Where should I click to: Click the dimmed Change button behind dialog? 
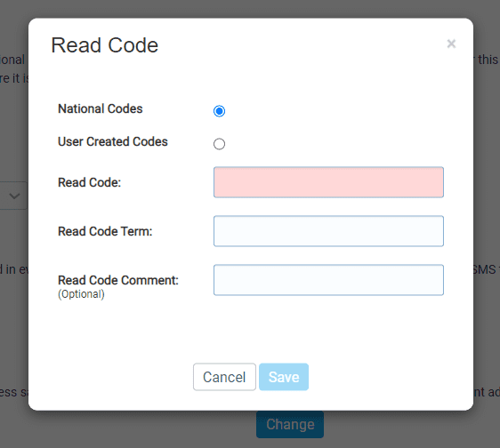[x=290, y=424]
